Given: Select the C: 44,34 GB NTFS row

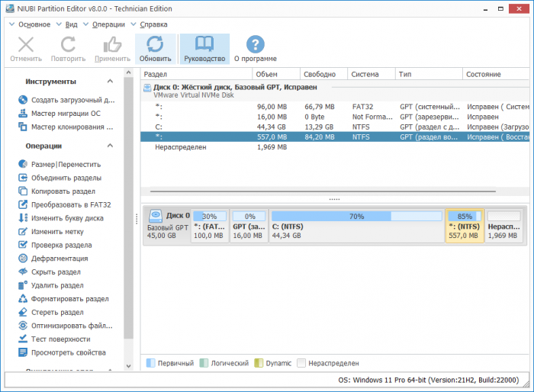Looking at the screenshot, I should (x=335, y=127).
